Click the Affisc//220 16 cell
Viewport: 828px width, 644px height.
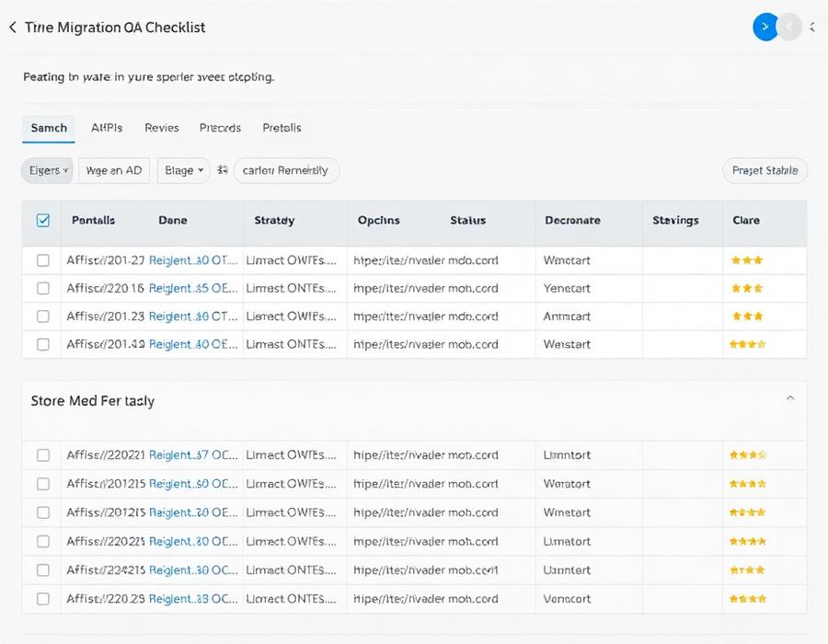point(106,288)
